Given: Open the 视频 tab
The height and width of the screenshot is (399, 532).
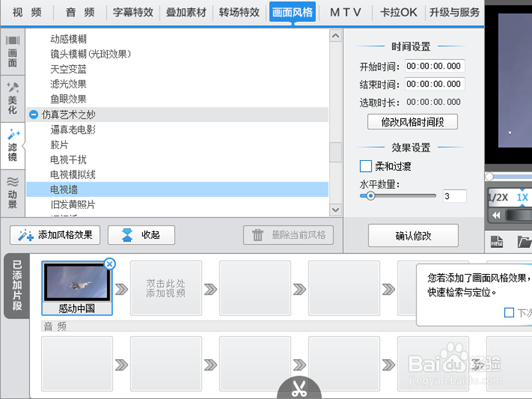Looking at the screenshot, I should coord(27,12).
